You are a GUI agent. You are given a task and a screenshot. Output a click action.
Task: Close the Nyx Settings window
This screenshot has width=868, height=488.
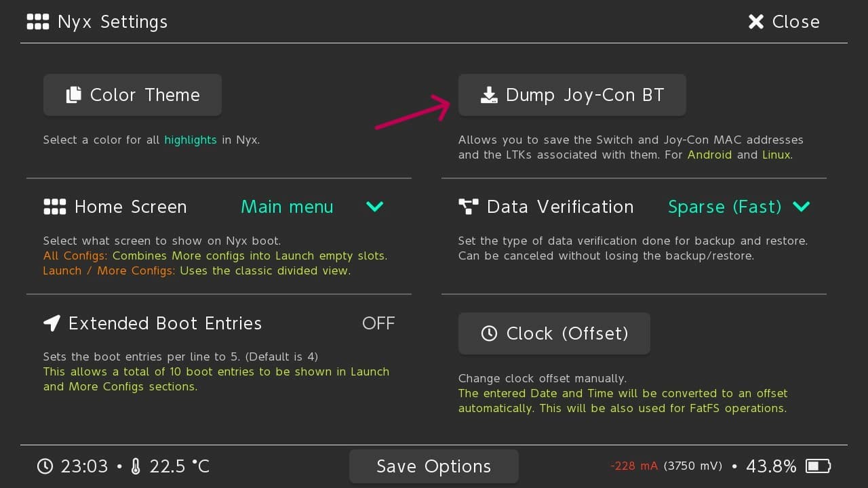(x=783, y=22)
